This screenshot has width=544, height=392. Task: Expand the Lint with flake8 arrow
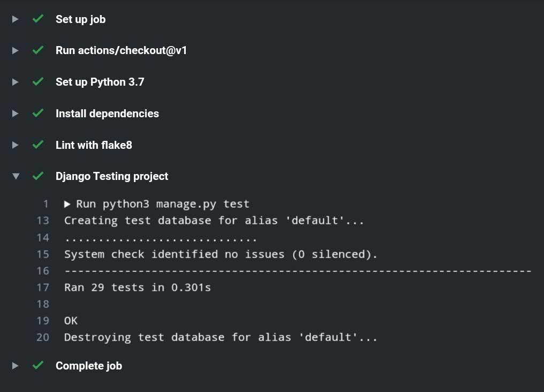(16, 145)
